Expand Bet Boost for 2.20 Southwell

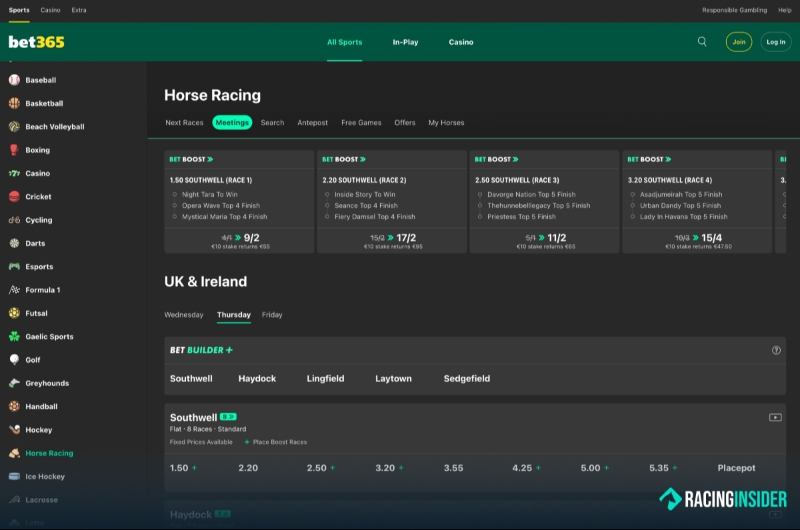coord(344,159)
